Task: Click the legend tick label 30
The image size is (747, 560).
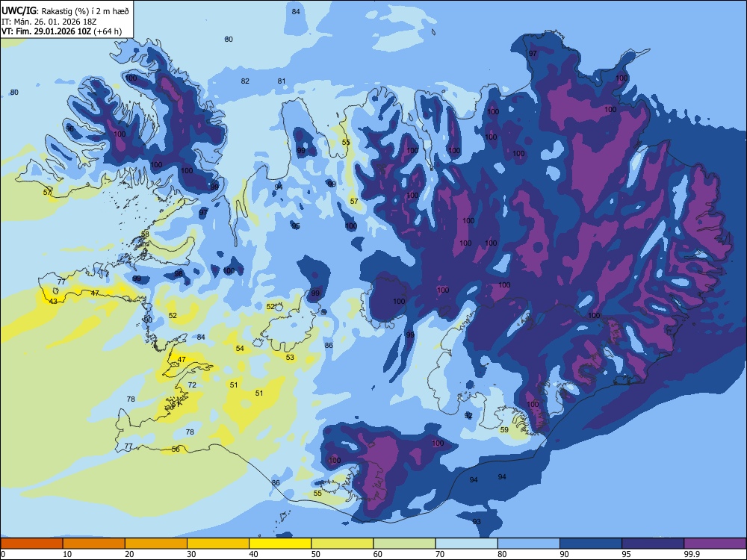Action: (x=191, y=554)
